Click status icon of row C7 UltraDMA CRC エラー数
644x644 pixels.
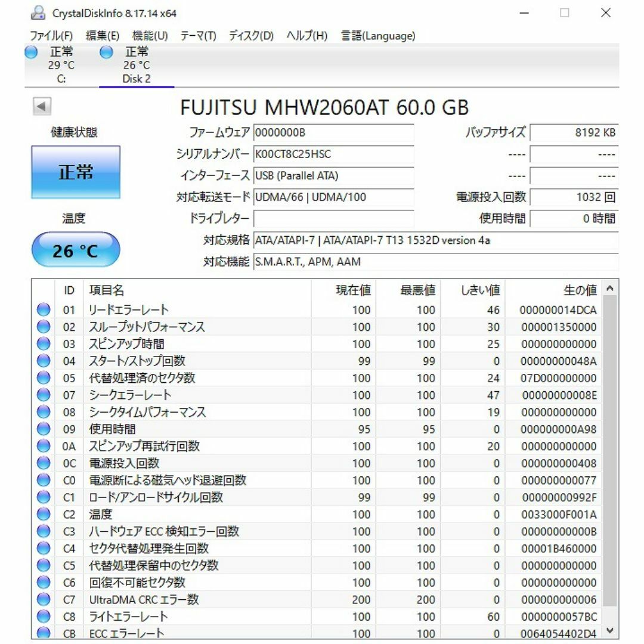coord(44,599)
